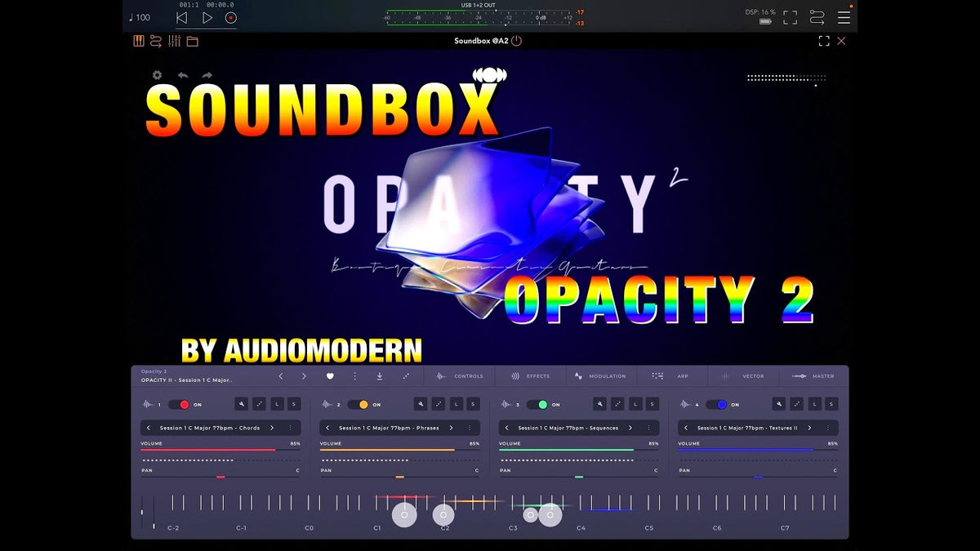980x551 pixels.
Task: Solo layer 2 with S button
Action: click(x=473, y=404)
